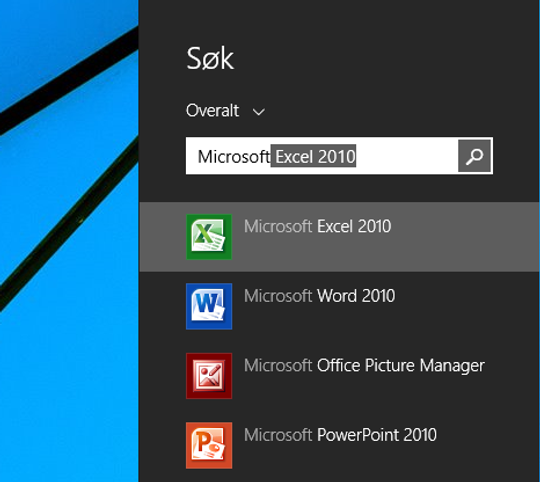Open the Excel 2010 green icon
The height and width of the screenshot is (482, 540).
pos(209,237)
